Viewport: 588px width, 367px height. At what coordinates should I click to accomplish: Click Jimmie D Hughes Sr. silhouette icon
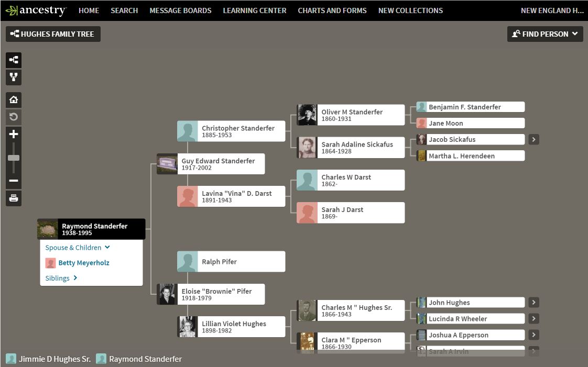point(11,359)
